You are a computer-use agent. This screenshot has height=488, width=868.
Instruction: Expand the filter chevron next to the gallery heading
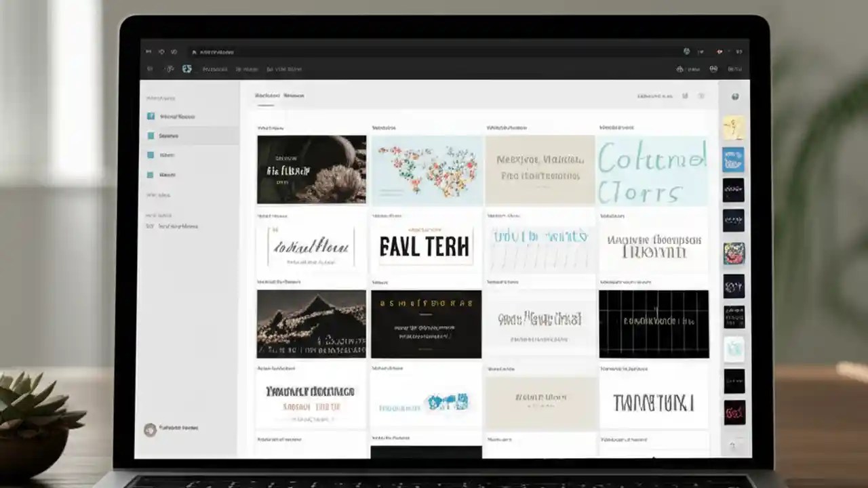point(703,96)
